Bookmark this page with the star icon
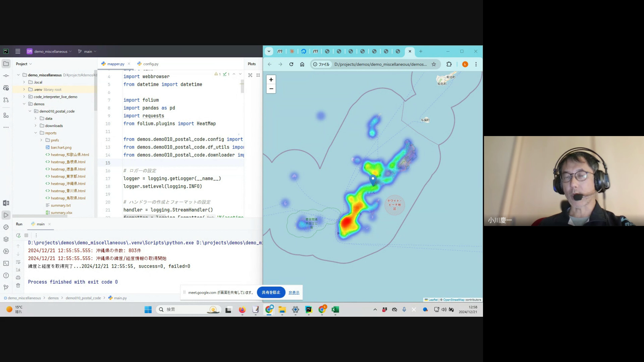 [434, 64]
